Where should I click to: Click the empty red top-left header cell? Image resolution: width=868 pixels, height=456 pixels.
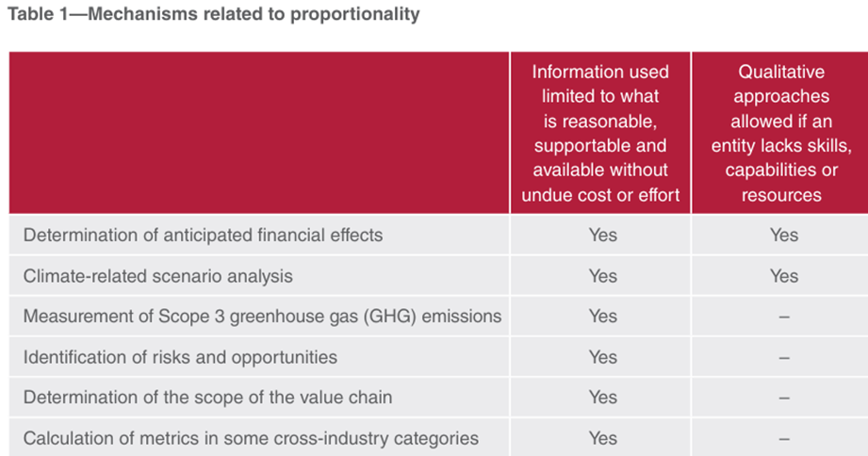[x=259, y=133]
